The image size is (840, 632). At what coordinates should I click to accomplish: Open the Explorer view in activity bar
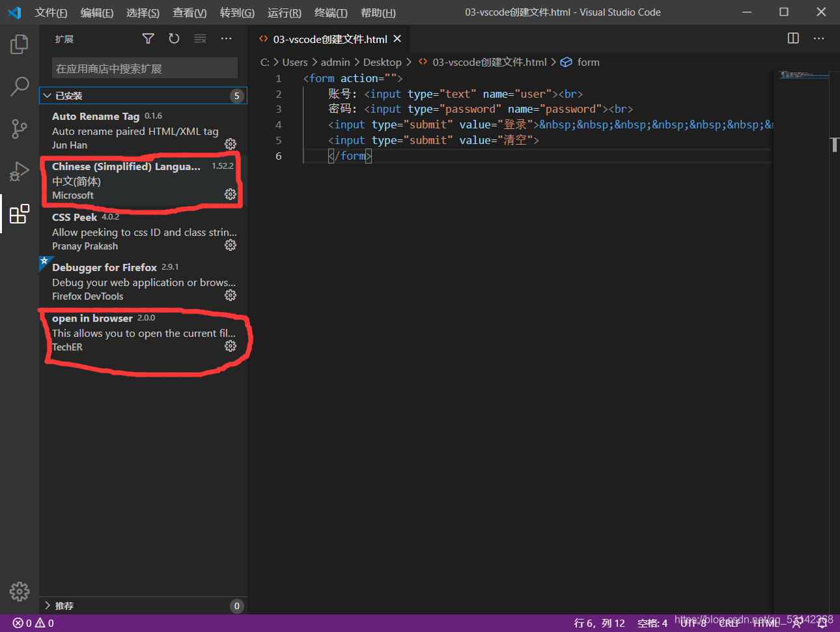point(20,44)
